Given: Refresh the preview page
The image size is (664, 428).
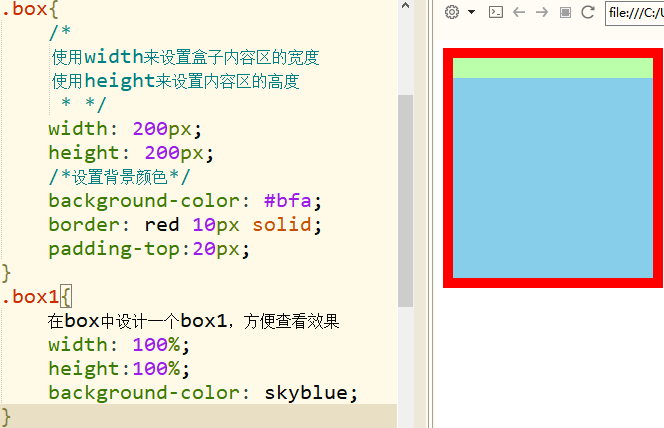Looking at the screenshot, I should point(588,12).
